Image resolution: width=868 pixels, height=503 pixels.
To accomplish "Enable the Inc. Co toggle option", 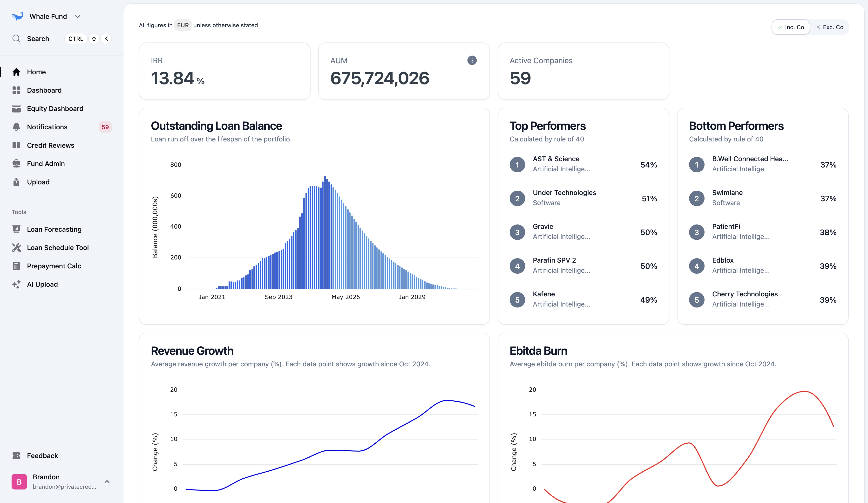I will [x=791, y=27].
